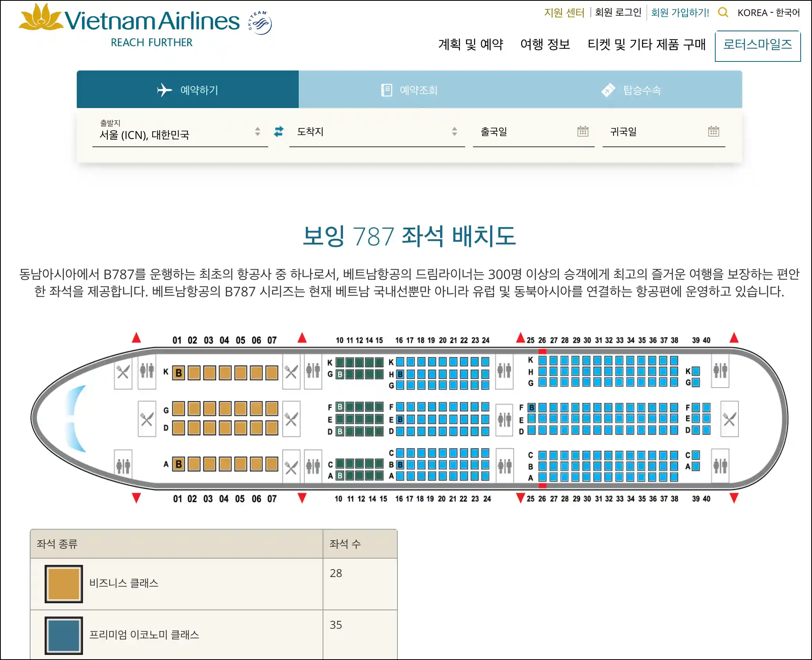
Task: Switch to the 예약조회 tab
Action: tap(410, 89)
